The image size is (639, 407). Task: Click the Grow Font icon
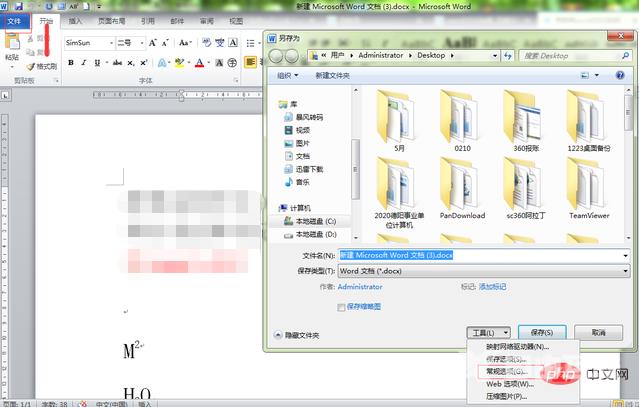(x=153, y=43)
